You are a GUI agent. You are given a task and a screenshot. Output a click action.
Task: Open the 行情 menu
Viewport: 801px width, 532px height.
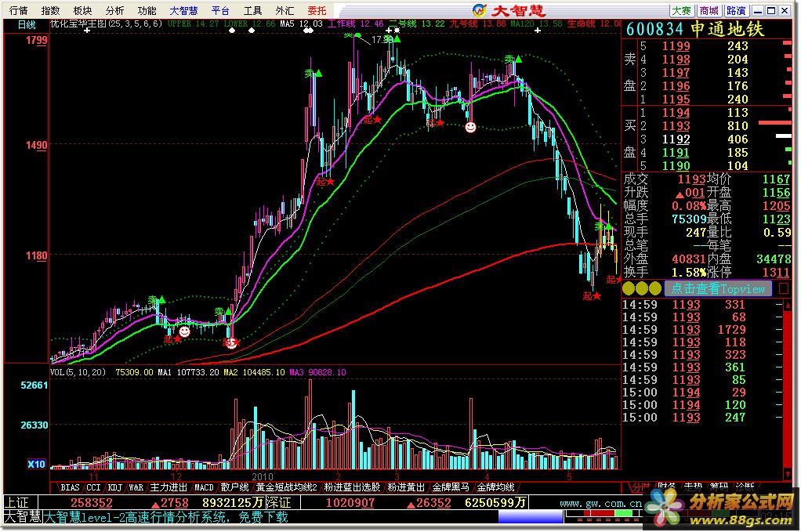coord(18,10)
